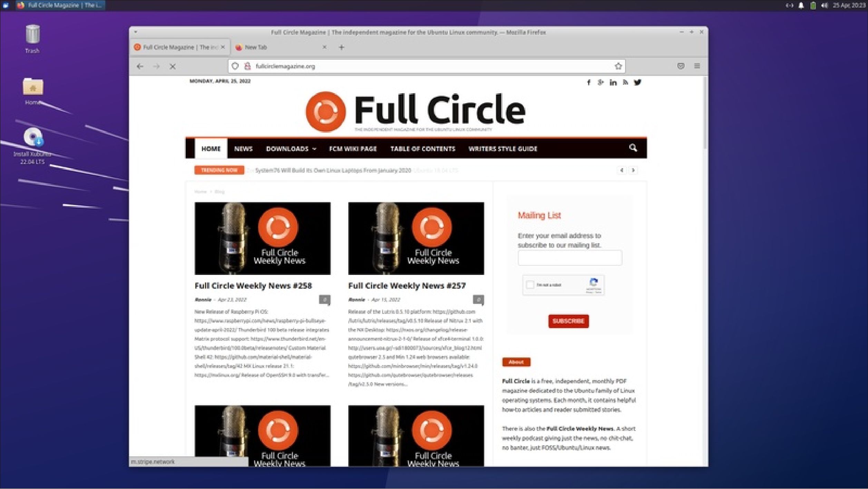Click the Blog breadcrumb link

pos(220,192)
